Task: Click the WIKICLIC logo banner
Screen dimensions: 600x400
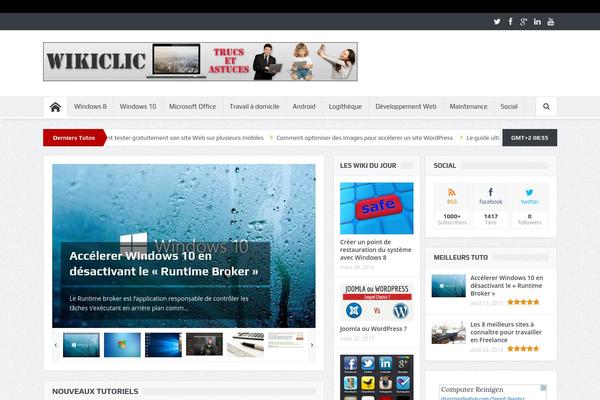Action: (x=201, y=61)
